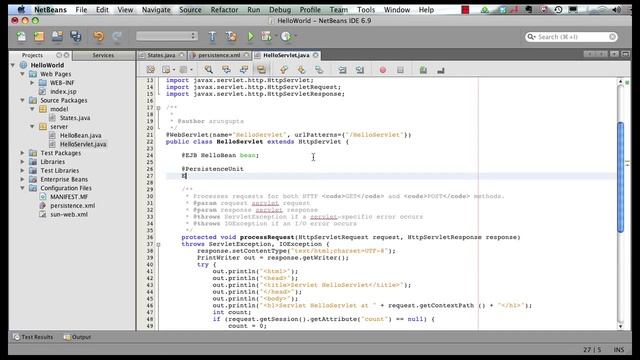Open the Refactor menu
Image resolution: width=640 pixels, height=360 pixels.
224,9
